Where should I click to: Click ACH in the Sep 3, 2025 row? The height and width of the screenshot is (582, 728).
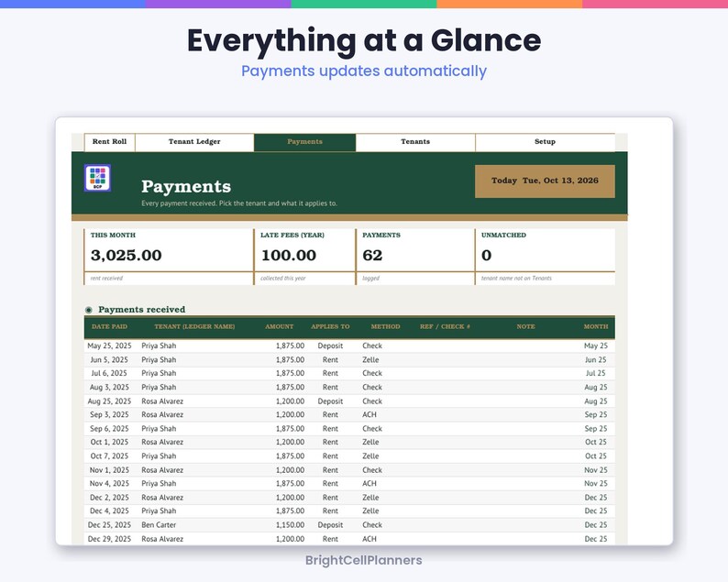(370, 414)
